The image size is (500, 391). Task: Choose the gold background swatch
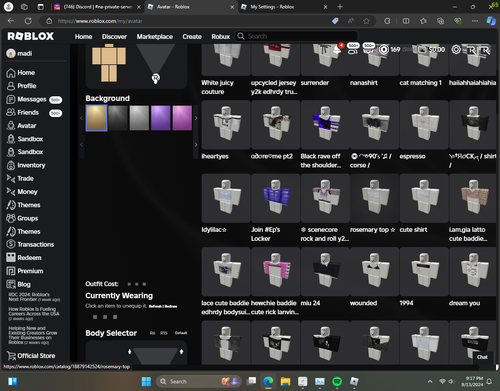click(96, 118)
